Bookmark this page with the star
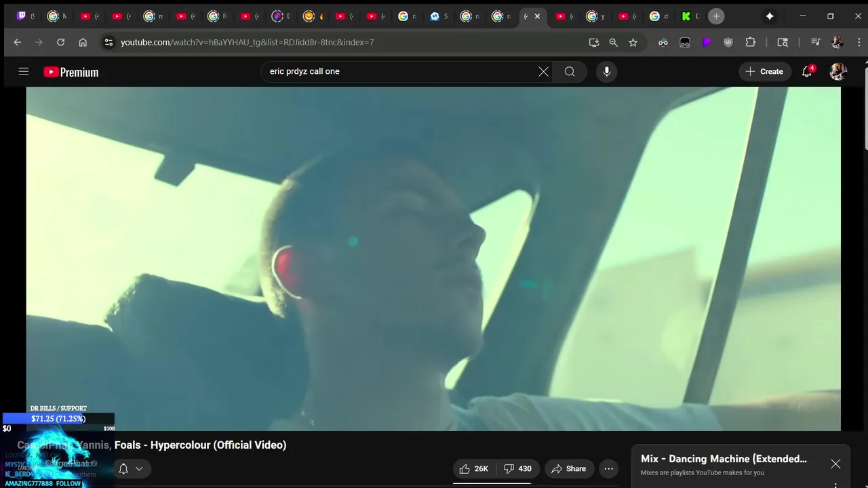This screenshot has height=488, width=868. [633, 42]
